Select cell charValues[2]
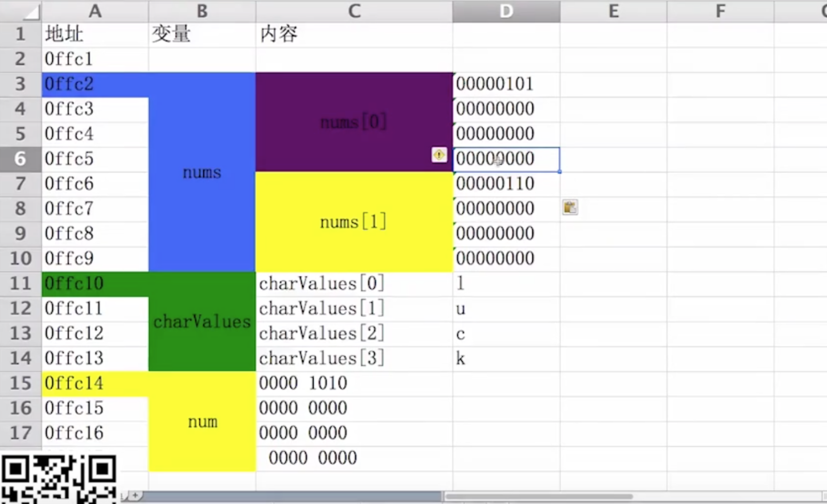 click(x=354, y=334)
